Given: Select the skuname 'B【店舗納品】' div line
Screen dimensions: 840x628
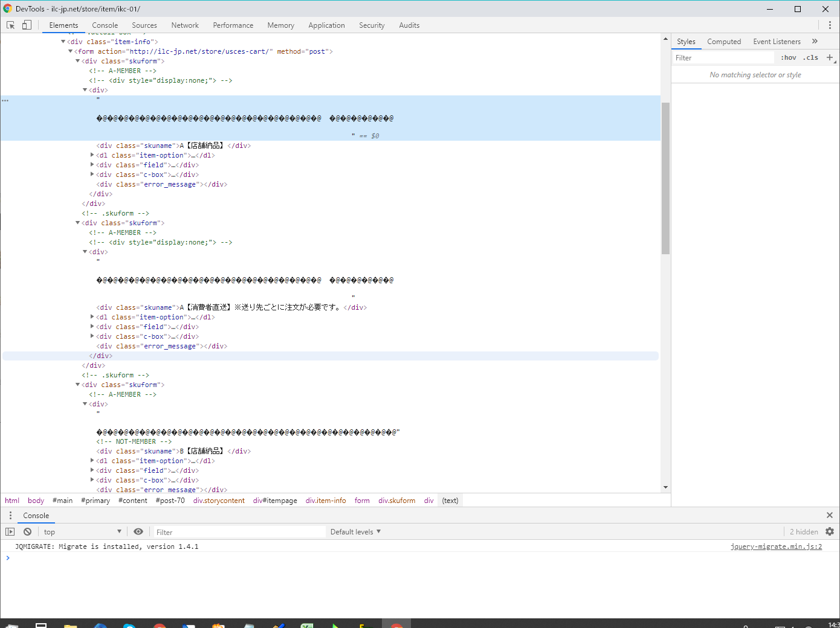Looking at the screenshot, I should coord(173,451).
